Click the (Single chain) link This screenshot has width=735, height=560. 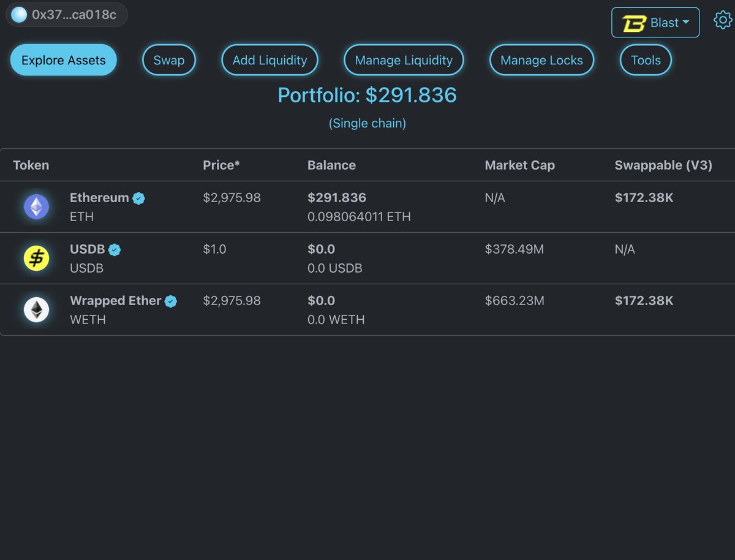click(x=367, y=123)
